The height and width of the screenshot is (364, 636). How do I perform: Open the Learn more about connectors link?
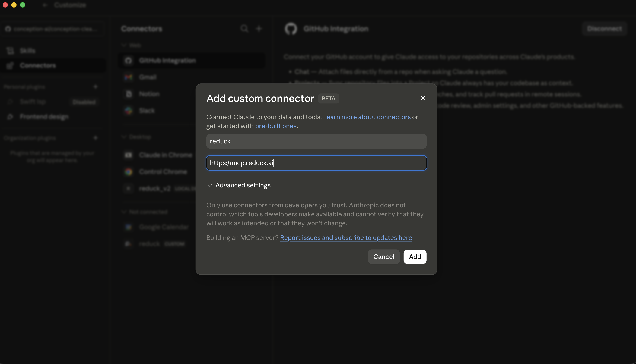(x=367, y=117)
